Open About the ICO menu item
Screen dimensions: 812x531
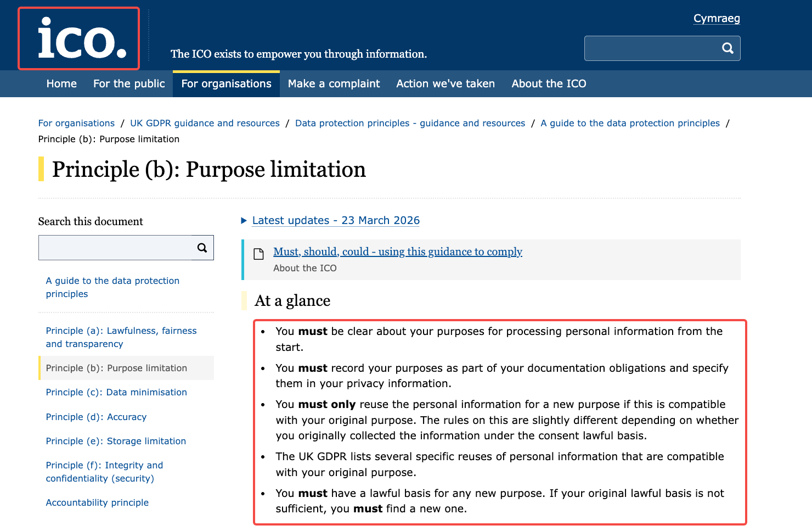549,83
